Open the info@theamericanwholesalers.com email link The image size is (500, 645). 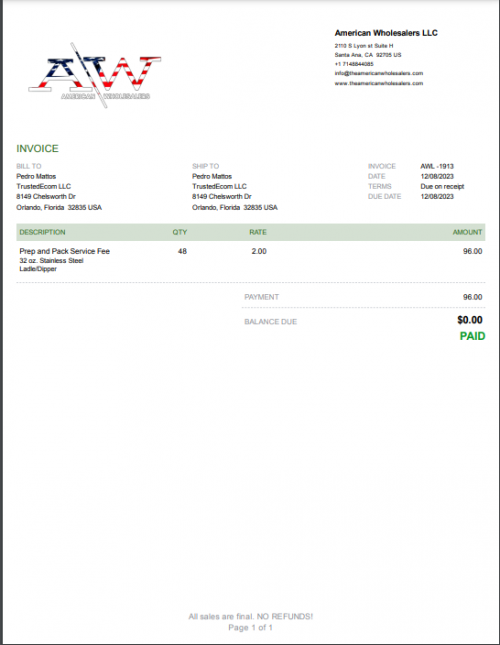click(379, 73)
